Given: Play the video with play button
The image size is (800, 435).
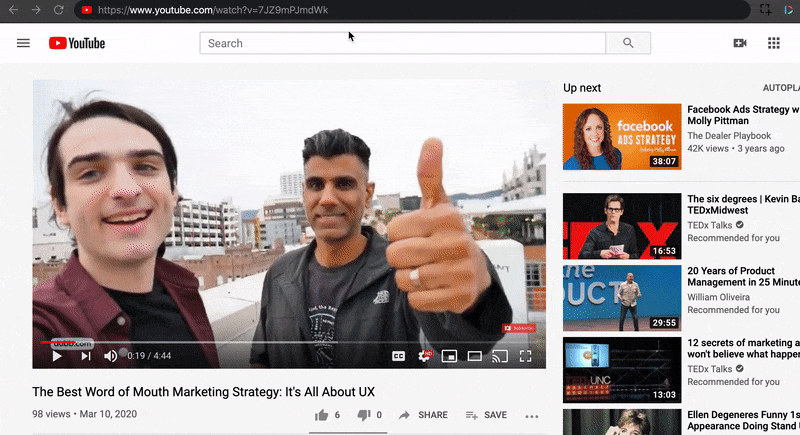Looking at the screenshot, I should (57, 356).
